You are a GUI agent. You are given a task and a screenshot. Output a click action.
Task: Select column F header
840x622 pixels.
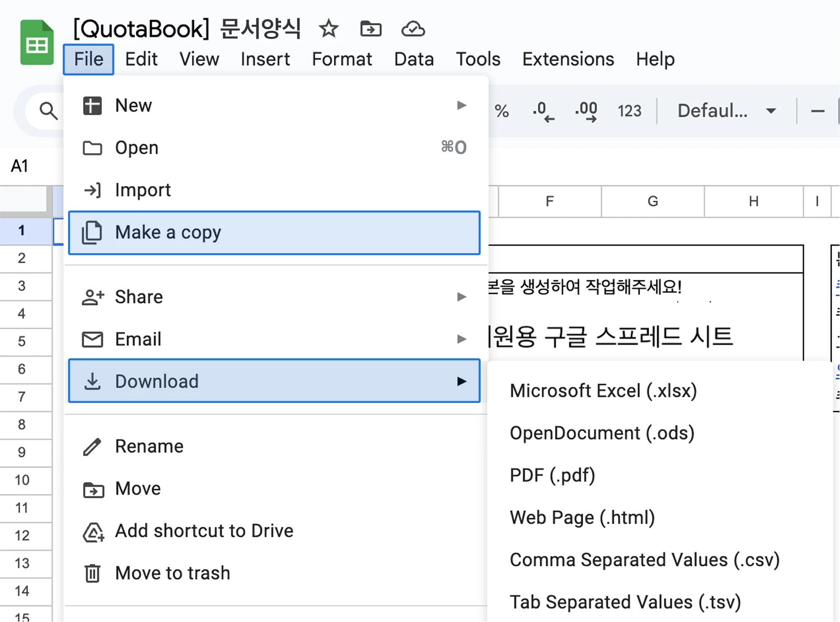click(549, 201)
